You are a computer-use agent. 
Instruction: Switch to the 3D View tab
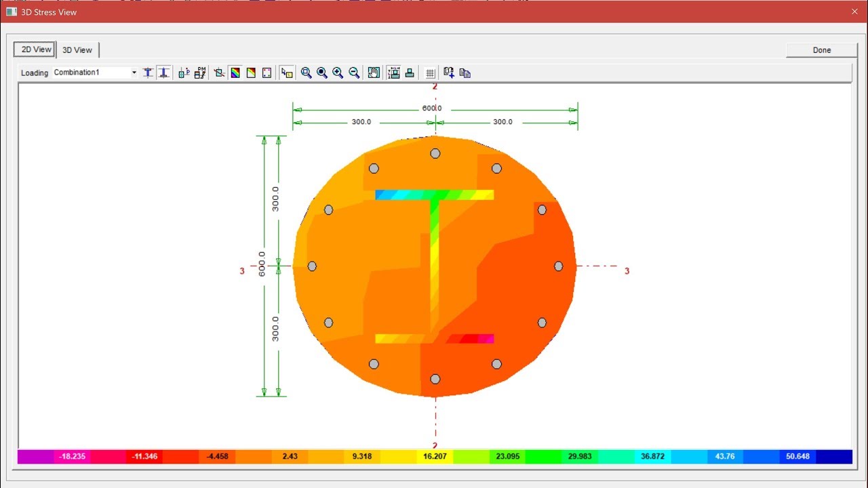click(x=77, y=49)
